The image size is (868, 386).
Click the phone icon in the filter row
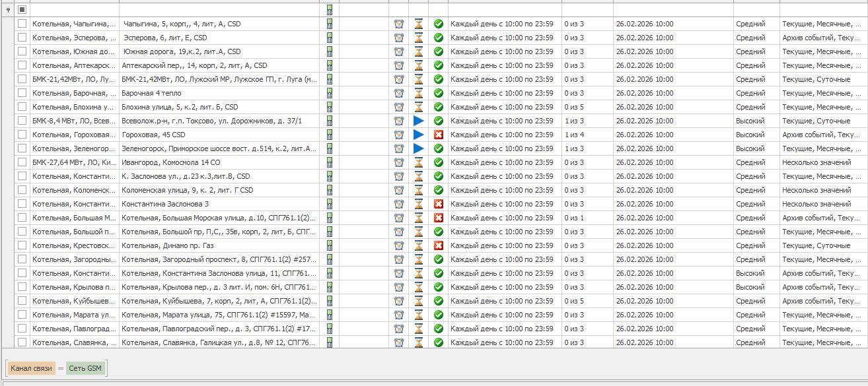[330, 10]
